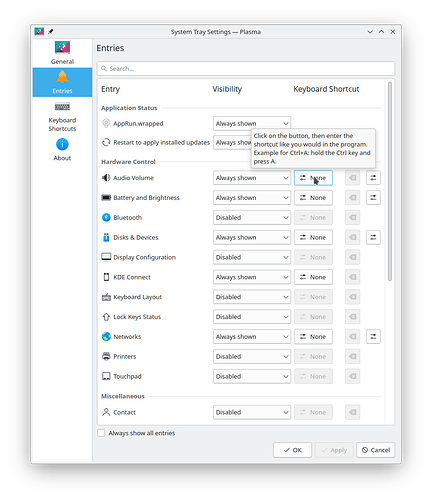Image resolution: width=431 pixels, height=500 pixels.
Task: Open Bluetooth visibility dropdown
Action: (x=252, y=217)
